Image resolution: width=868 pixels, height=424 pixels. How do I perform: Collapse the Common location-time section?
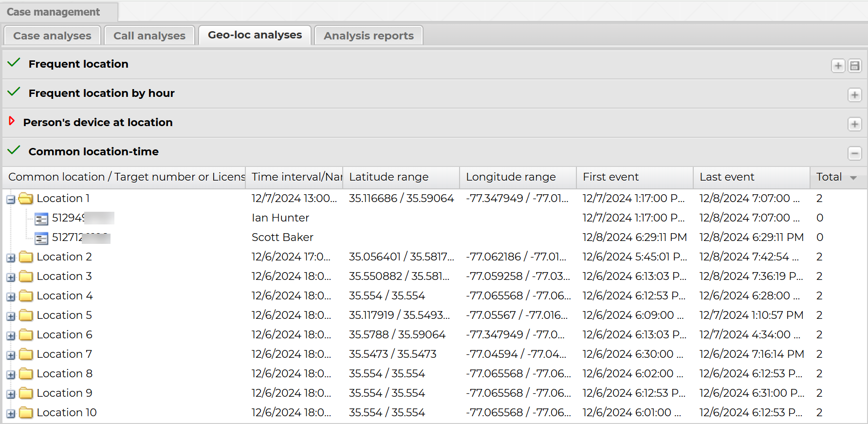[854, 153]
